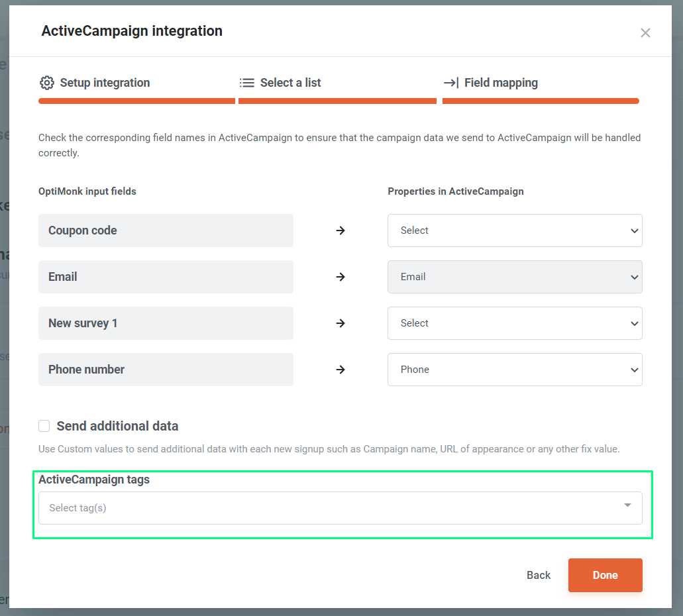Click the arrow beside Coupon code
Image resolution: width=683 pixels, height=616 pixels.
pyautogui.click(x=341, y=231)
